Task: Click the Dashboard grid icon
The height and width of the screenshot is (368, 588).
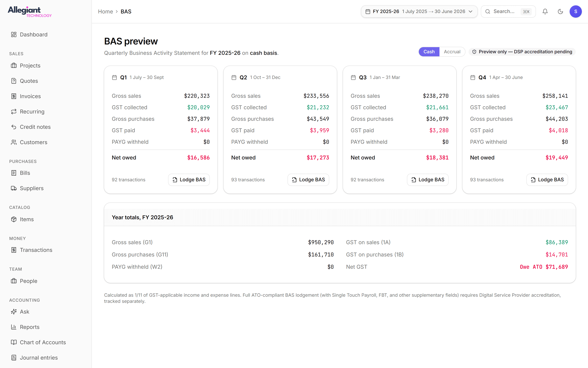Action: point(14,34)
